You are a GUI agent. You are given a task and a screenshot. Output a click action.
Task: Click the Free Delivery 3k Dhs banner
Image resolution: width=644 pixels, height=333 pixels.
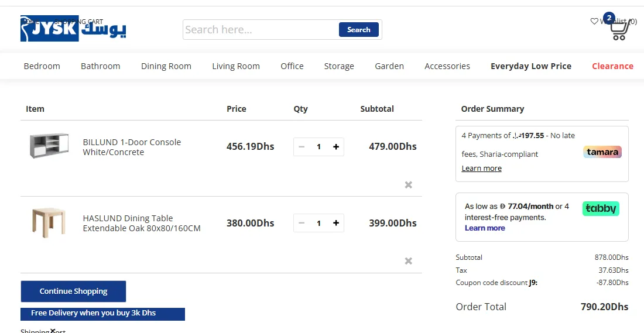[x=102, y=314]
